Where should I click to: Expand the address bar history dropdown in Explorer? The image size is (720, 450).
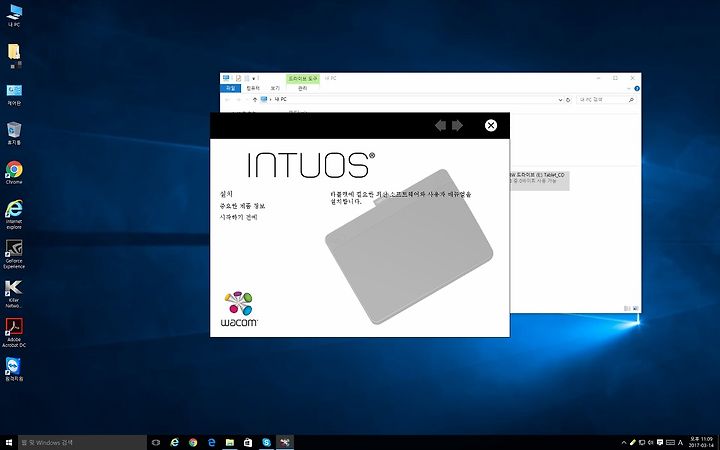(560, 100)
